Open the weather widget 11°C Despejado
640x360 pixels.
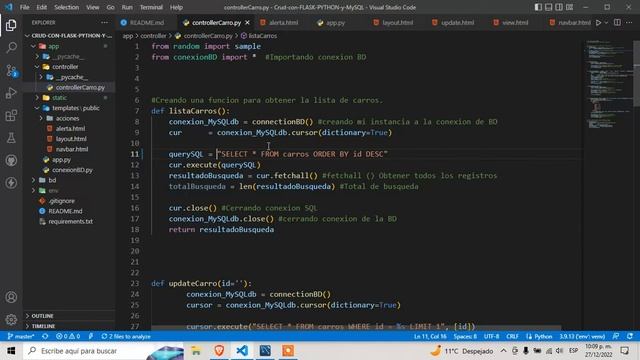[x=462, y=351]
